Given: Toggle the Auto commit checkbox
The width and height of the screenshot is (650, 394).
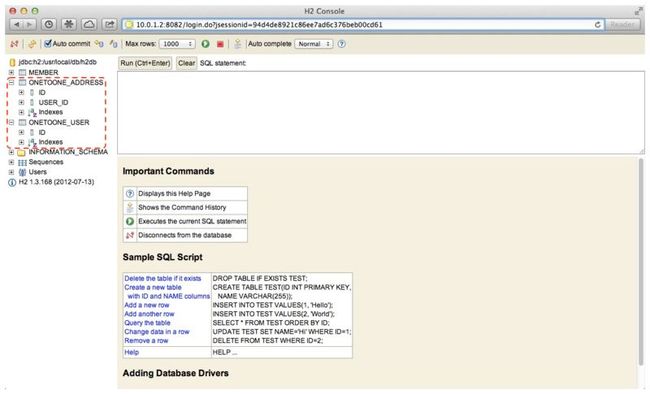Looking at the screenshot, I should (48, 43).
